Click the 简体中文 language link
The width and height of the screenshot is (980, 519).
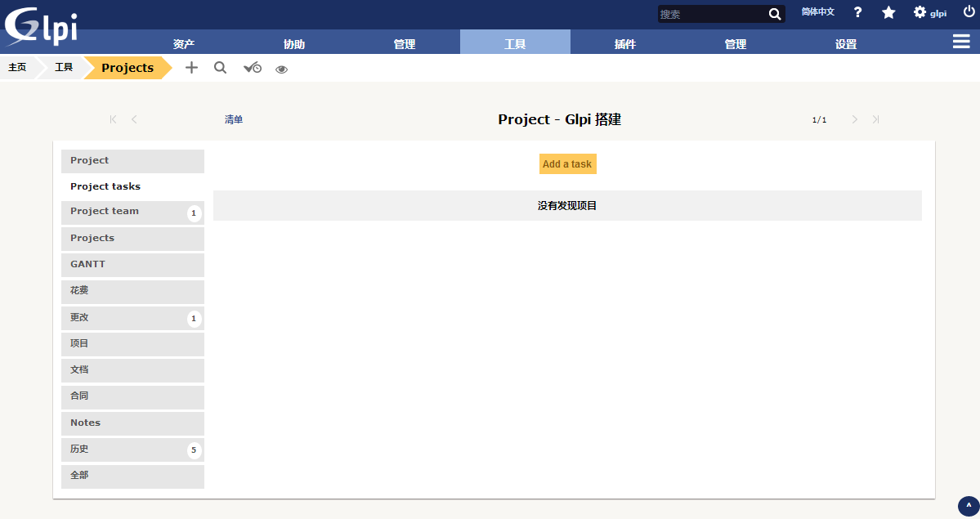tap(817, 12)
